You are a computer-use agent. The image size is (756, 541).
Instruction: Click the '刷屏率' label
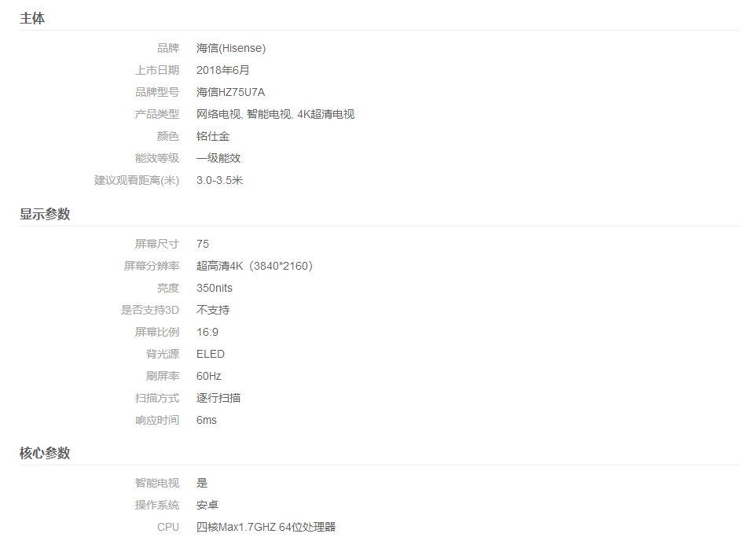click(x=163, y=377)
